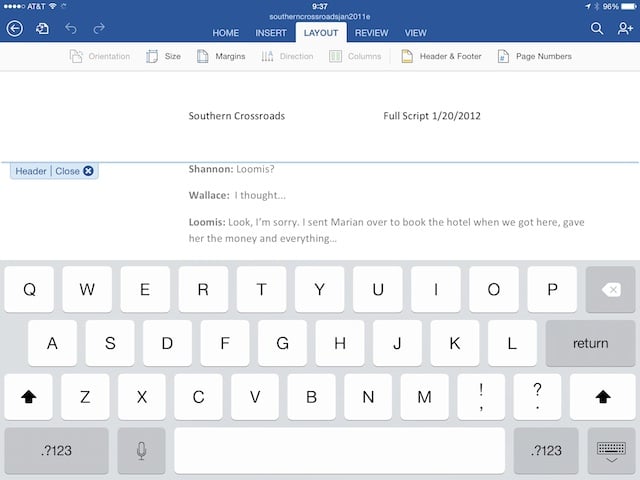
Task: Tap the D key
Action: pyautogui.click(x=167, y=343)
